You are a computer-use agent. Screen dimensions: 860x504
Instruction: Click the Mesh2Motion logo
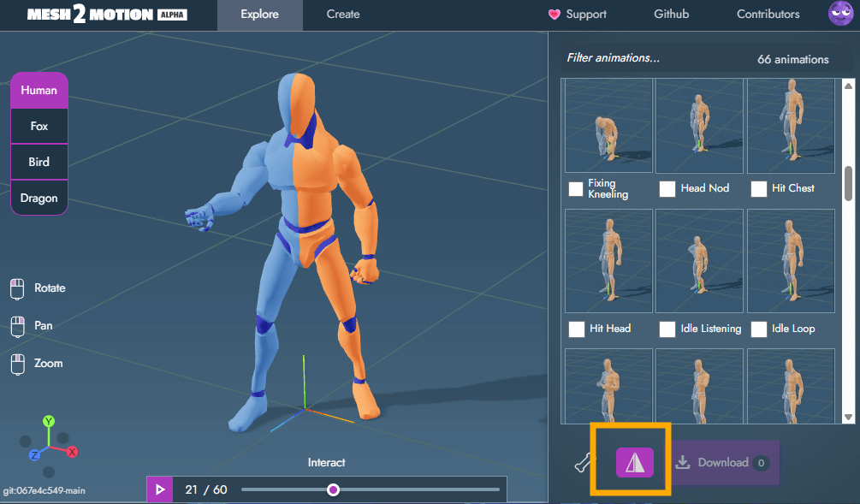pyautogui.click(x=107, y=15)
